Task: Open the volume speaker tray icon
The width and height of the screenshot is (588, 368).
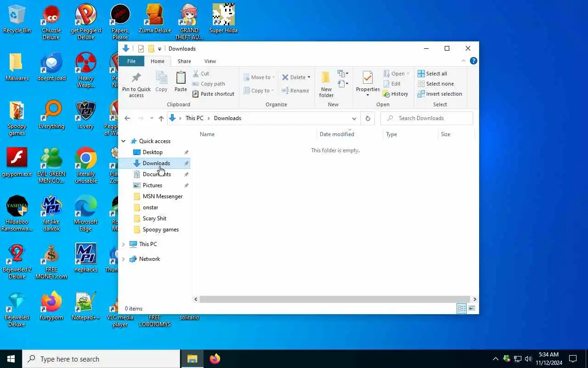Action: click(528, 359)
